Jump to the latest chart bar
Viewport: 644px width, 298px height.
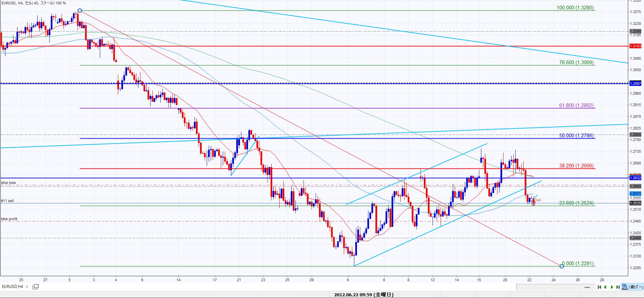pos(618,287)
